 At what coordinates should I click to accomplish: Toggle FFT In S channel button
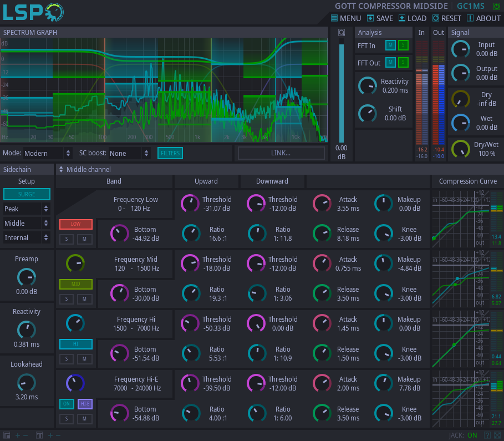[x=404, y=45]
